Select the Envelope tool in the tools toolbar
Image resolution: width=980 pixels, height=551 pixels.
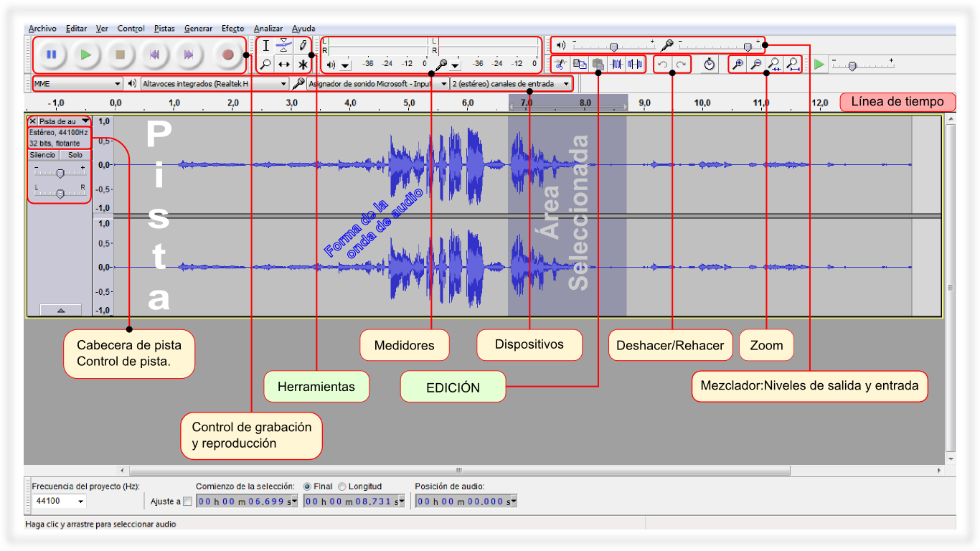(284, 45)
